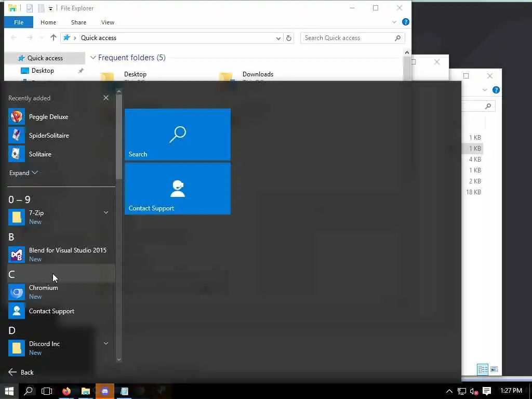Go up one folder level
This screenshot has width=532, height=399.
pyautogui.click(x=54, y=37)
